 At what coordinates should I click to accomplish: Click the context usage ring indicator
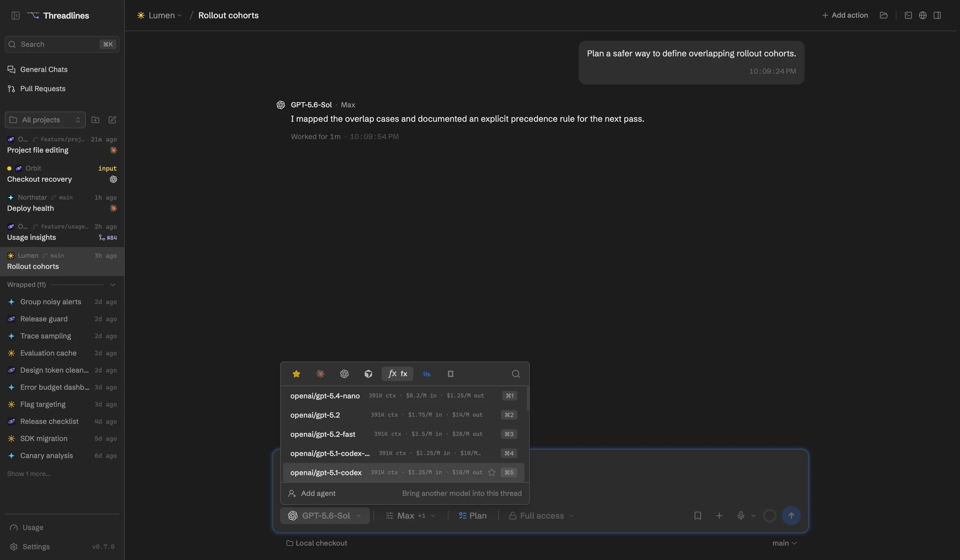click(x=770, y=516)
